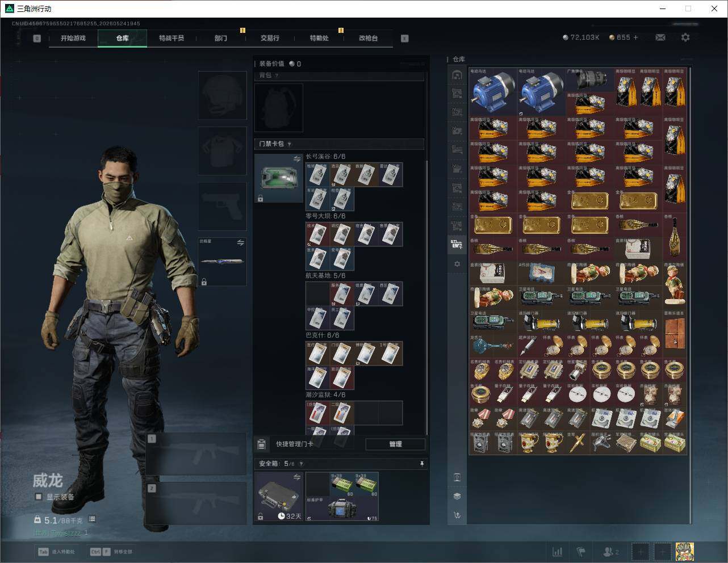Toggle the 显示装备 checkbox
728x563 pixels.
coord(39,497)
